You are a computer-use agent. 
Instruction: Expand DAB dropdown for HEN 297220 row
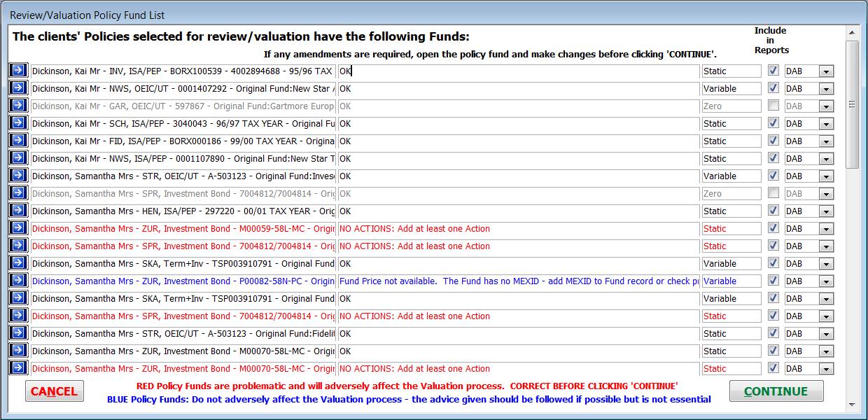coord(826,211)
